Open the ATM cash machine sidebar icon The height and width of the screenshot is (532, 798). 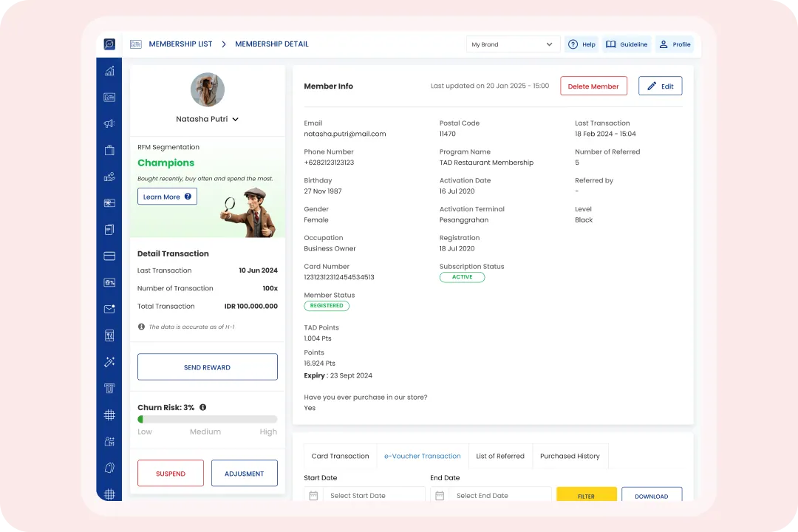(109, 389)
